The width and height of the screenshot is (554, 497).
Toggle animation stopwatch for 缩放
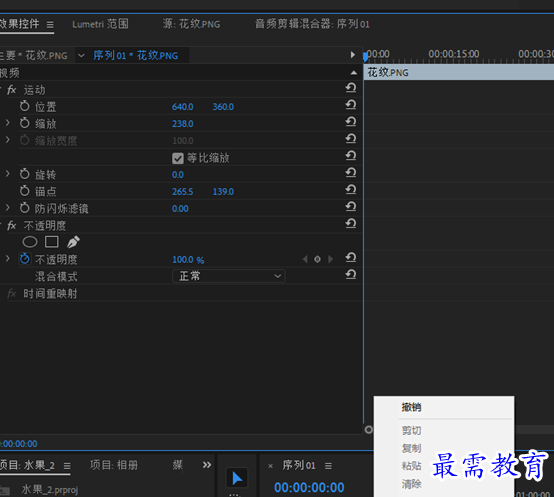(24, 123)
